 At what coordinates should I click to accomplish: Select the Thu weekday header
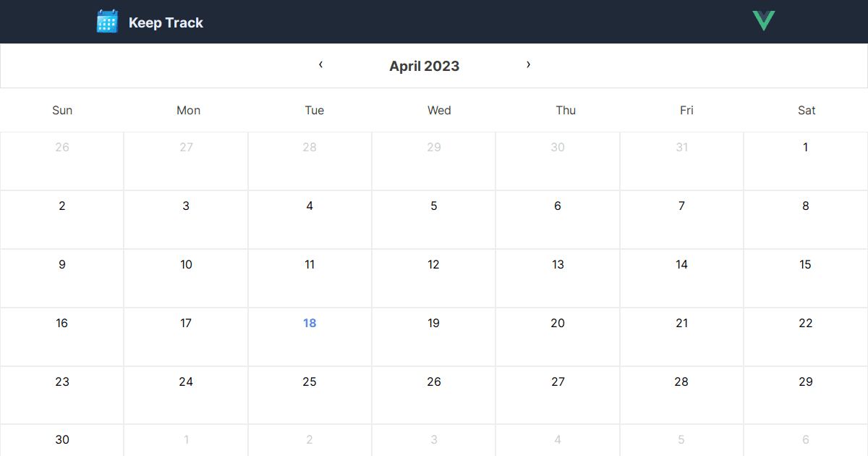[x=566, y=110]
